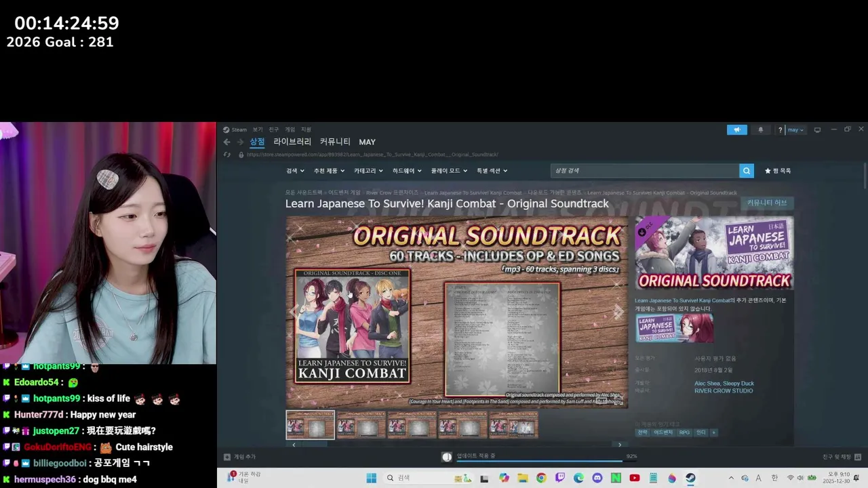Screen dimensions: 868x488
Task: Open the colorful drop app on taskbar
Action: coord(672,478)
